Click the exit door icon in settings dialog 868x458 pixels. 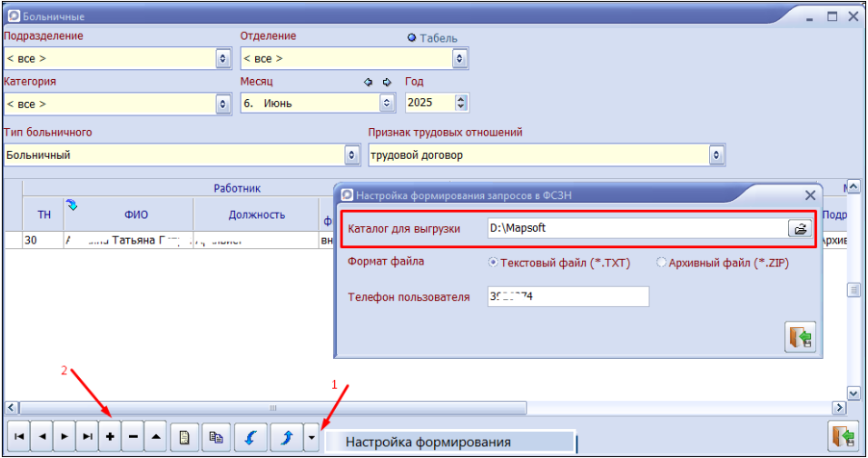800,336
